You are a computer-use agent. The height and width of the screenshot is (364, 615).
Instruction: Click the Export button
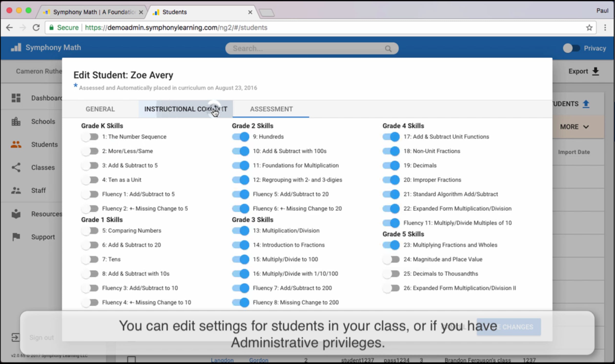coord(584,71)
